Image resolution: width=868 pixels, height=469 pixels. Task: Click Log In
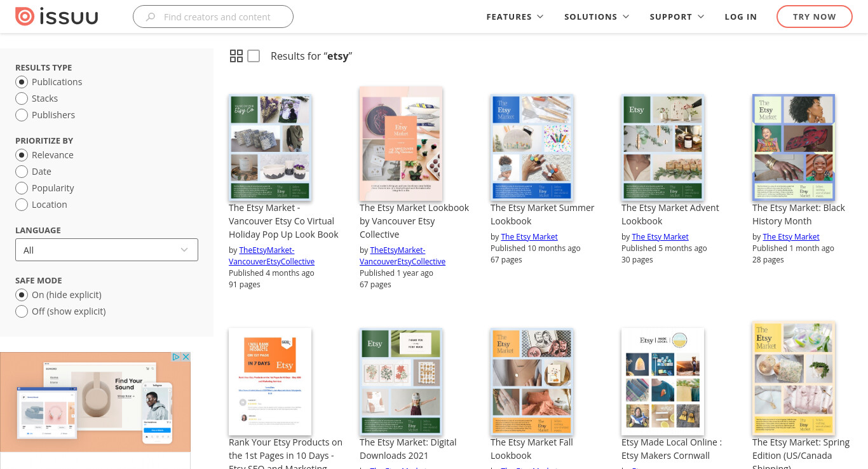click(x=741, y=17)
